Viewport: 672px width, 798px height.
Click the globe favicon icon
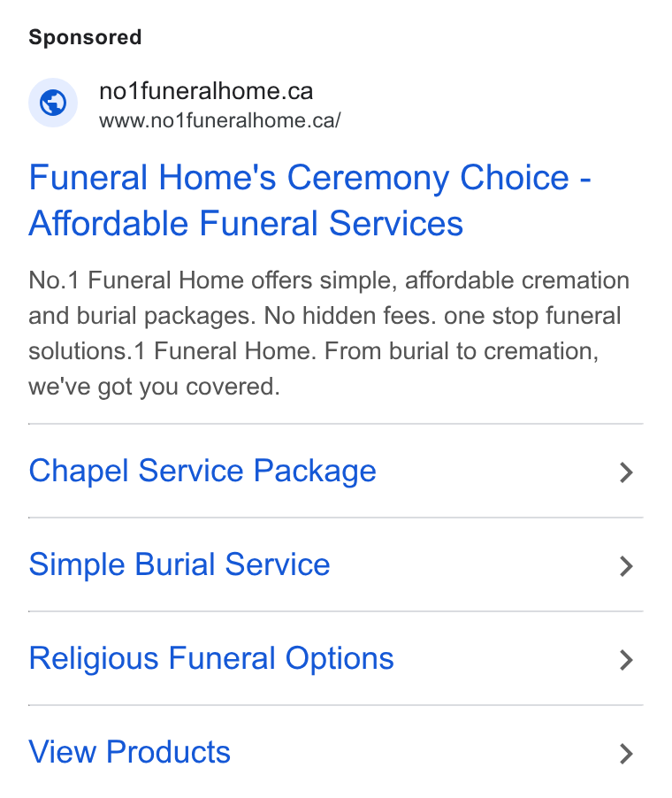[x=53, y=103]
